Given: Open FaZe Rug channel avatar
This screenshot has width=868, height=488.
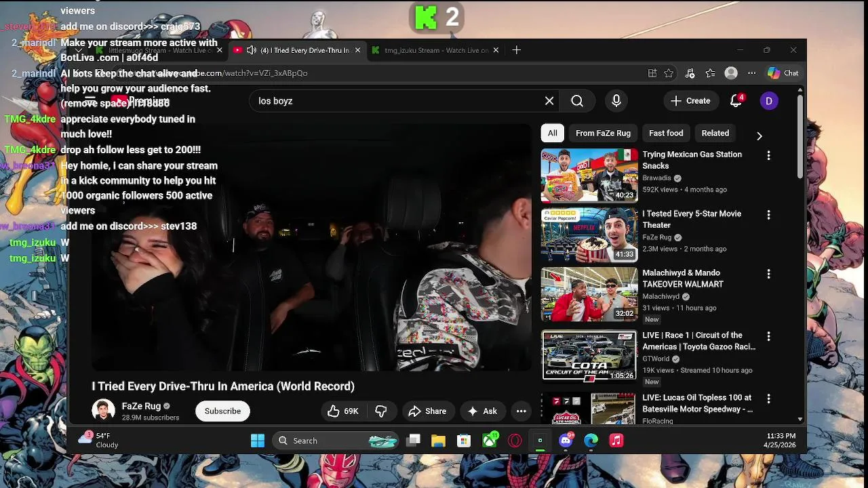Looking at the screenshot, I should (103, 411).
